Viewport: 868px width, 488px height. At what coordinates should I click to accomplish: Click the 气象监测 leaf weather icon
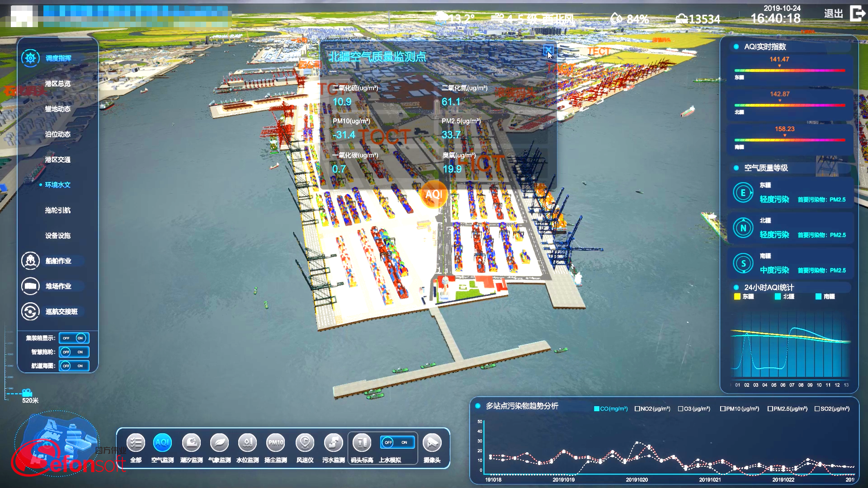click(219, 443)
